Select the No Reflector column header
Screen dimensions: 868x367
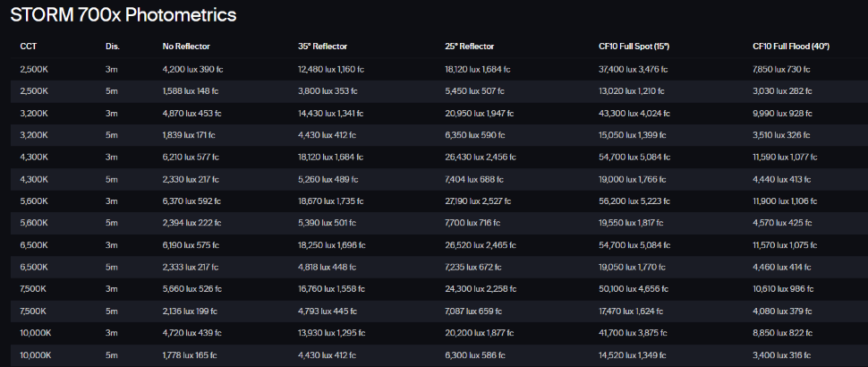186,47
